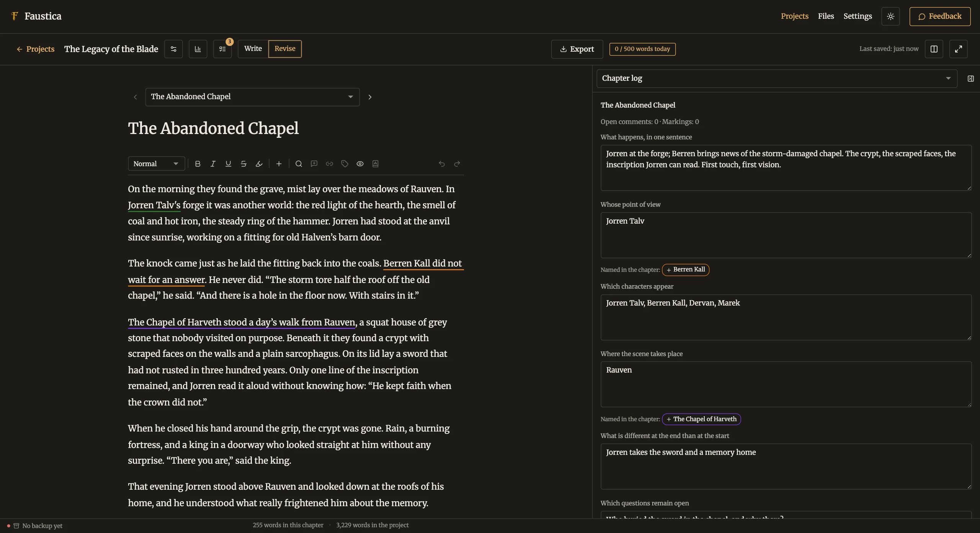The image size is (980, 533).
Task: Click the redo arrow
Action: [457, 164]
